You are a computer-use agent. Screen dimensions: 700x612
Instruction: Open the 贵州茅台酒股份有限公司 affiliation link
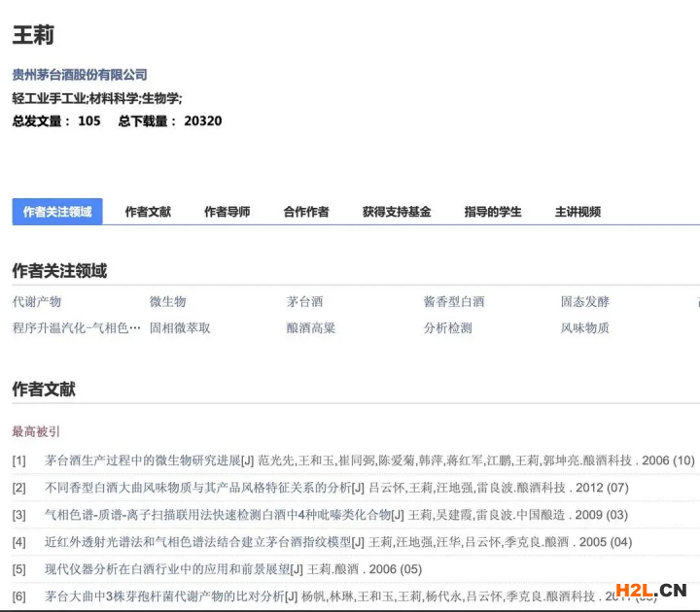click(x=80, y=75)
